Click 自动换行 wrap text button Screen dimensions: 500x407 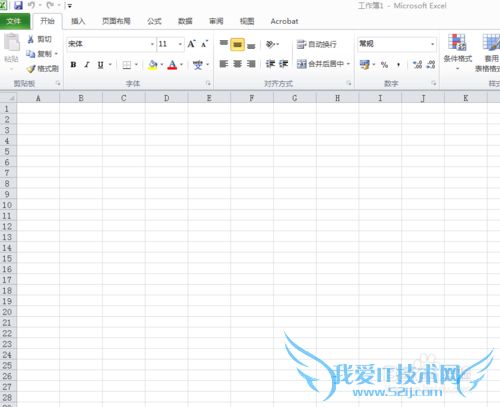(x=317, y=44)
